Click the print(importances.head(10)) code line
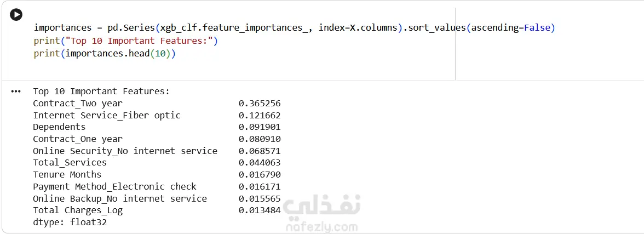This screenshot has width=644, height=234. pyautogui.click(x=104, y=54)
